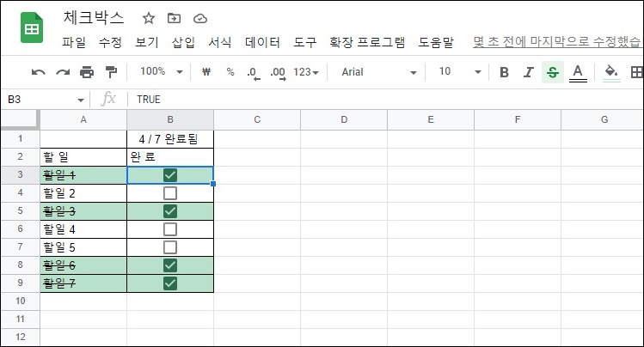
Task: Uncheck the 할일 7 checkbox
Action: click(170, 283)
